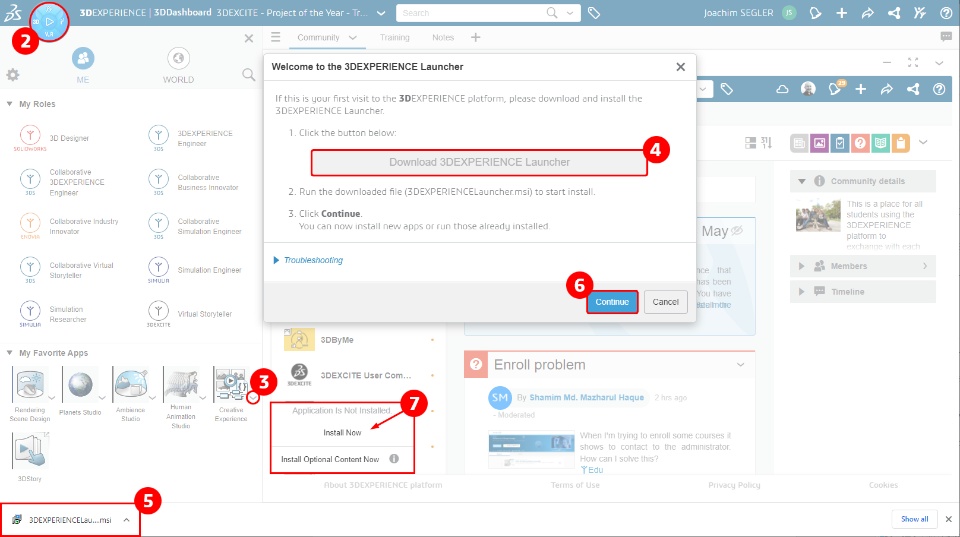
Task: Open the hamburger menu beside Community tab
Action: pyautogui.click(x=276, y=37)
